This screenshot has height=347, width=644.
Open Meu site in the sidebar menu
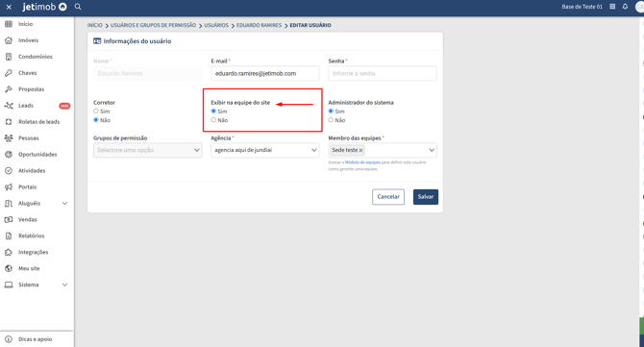(29, 268)
